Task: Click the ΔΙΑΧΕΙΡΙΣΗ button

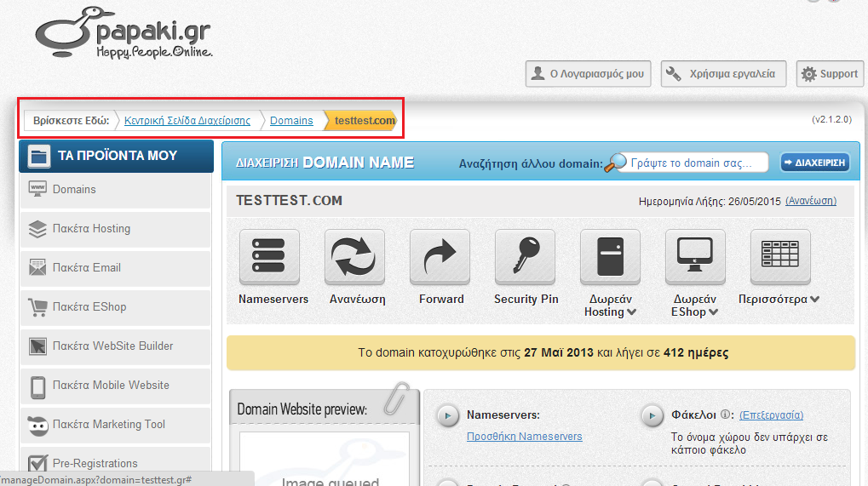Action: click(x=815, y=163)
